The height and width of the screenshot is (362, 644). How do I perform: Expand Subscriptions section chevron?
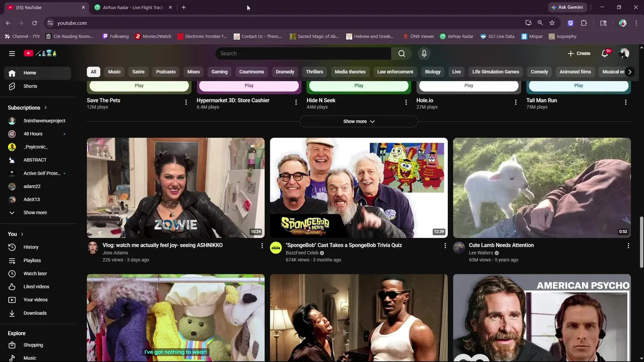point(46,108)
